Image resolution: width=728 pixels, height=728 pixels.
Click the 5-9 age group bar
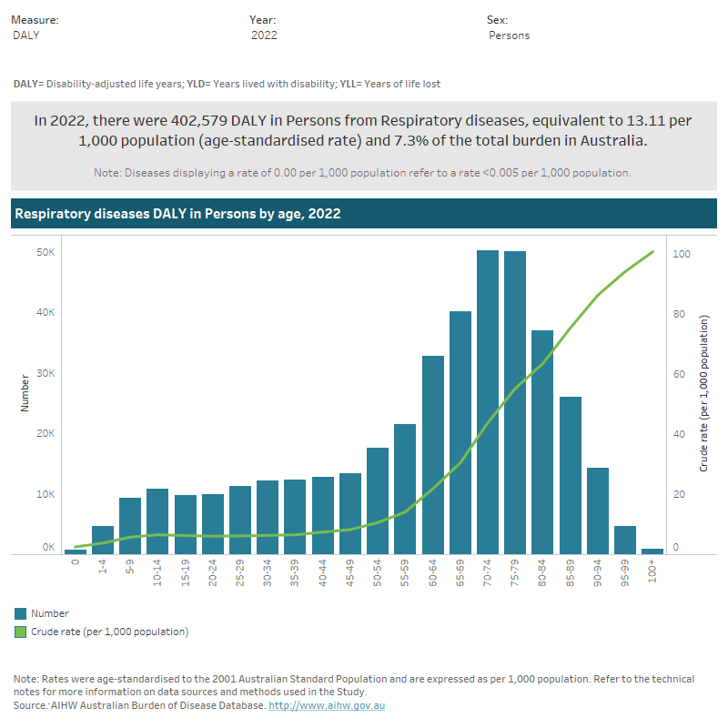(x=130, y=525)
